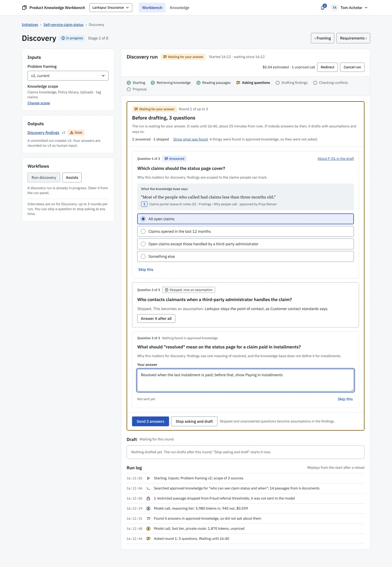The height and width of the screenshot is (567, 392).
Task: Click the lock icon for restricted passage log
Action: pyautogui.click(x=148, y=498)
